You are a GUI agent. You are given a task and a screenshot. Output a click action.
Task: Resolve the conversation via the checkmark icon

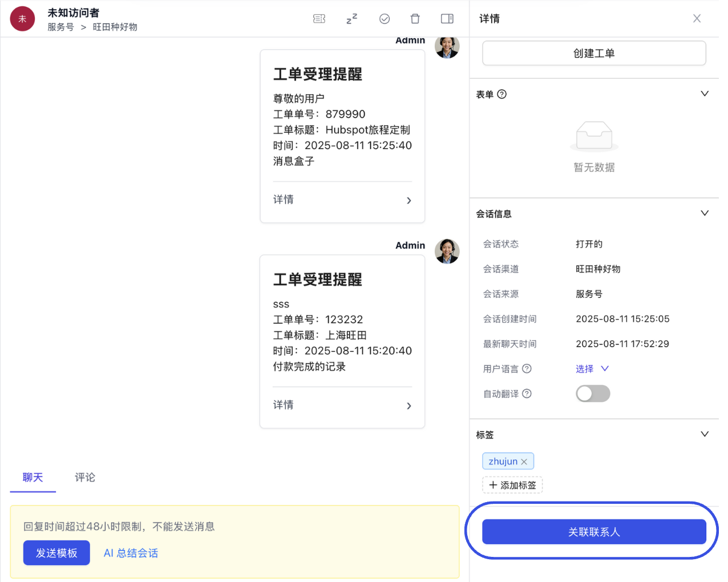click(384, 18)
